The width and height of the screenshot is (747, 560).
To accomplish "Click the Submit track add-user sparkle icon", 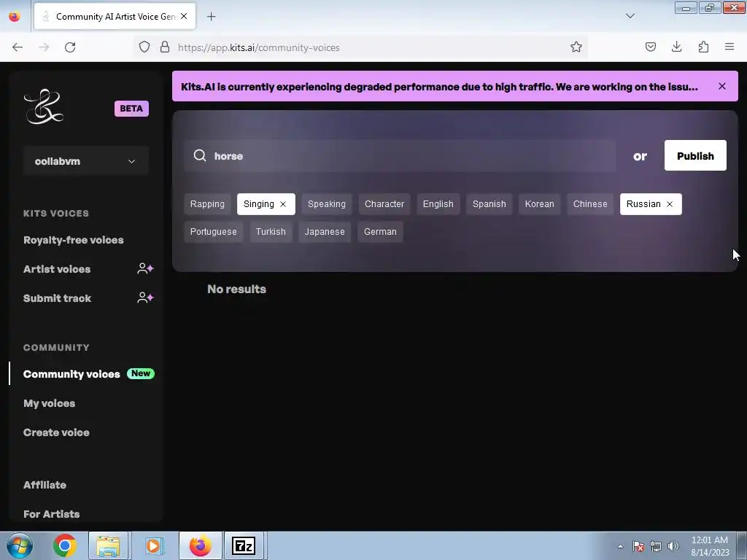I will pyautogui.click(x=145, y=297).
